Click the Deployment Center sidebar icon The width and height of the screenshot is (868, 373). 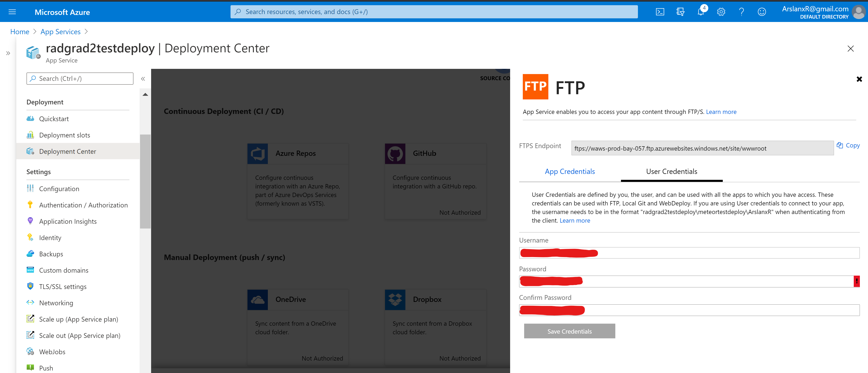pyautogui.click(x=30, y=152)
